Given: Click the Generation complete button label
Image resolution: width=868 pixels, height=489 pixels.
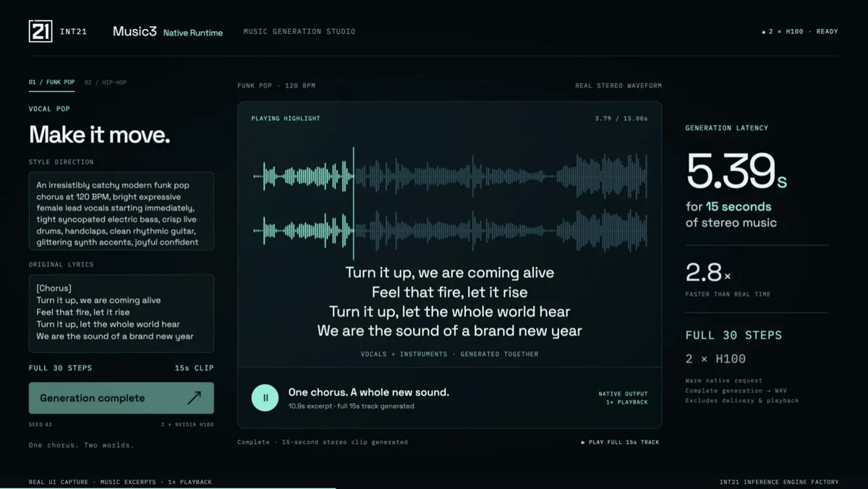Looking at the screenshot, I should [92, 398].
